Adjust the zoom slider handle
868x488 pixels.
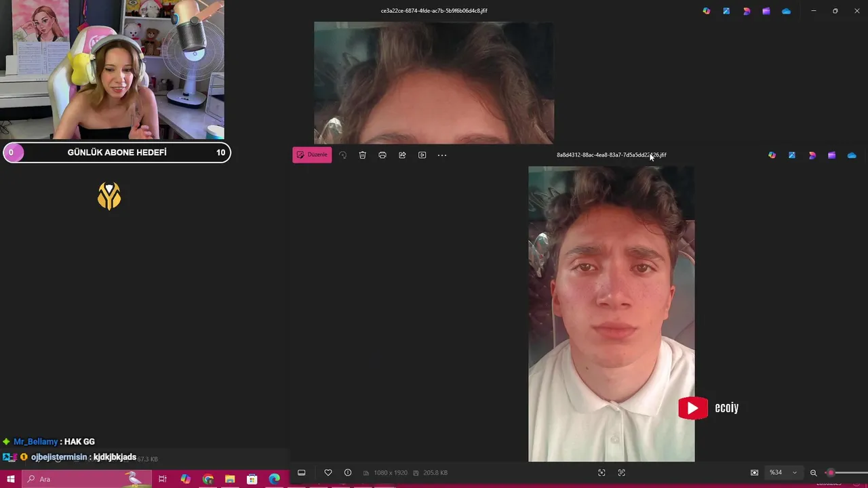click(831, 472)
